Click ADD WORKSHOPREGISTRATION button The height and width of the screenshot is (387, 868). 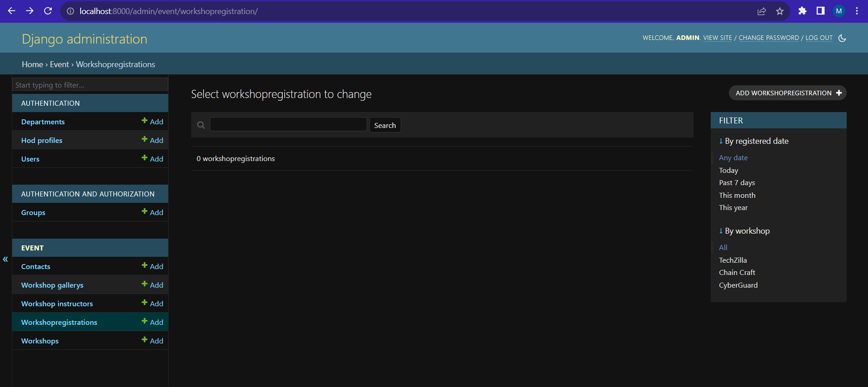coord(787,93)
